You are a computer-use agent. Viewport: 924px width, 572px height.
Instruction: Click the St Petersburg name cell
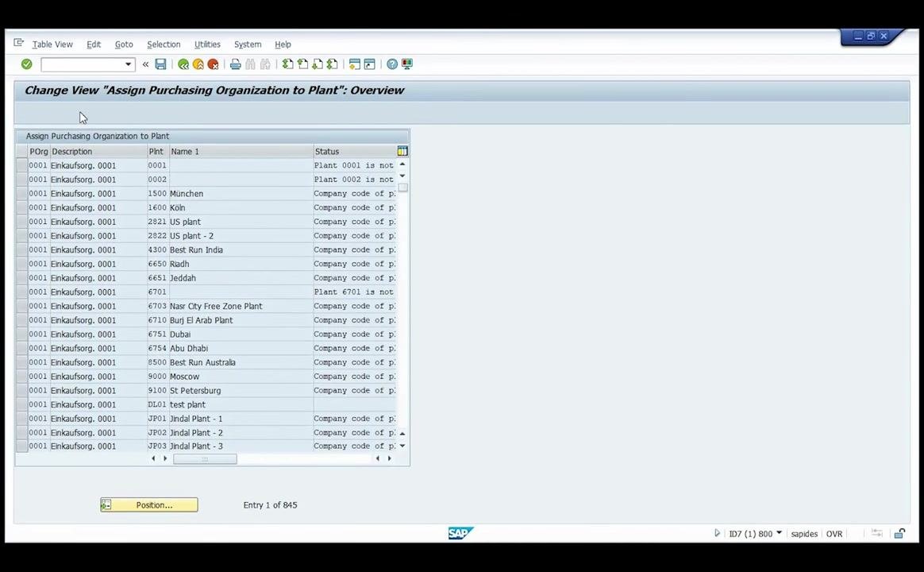pos(241,390)
